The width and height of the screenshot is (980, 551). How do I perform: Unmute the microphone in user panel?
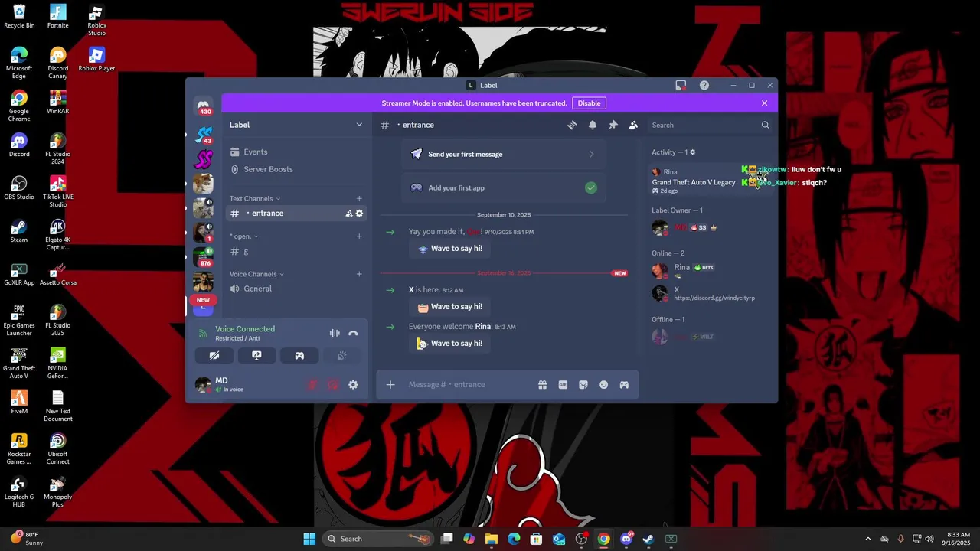pyautogui.click(x=312, y=385)
